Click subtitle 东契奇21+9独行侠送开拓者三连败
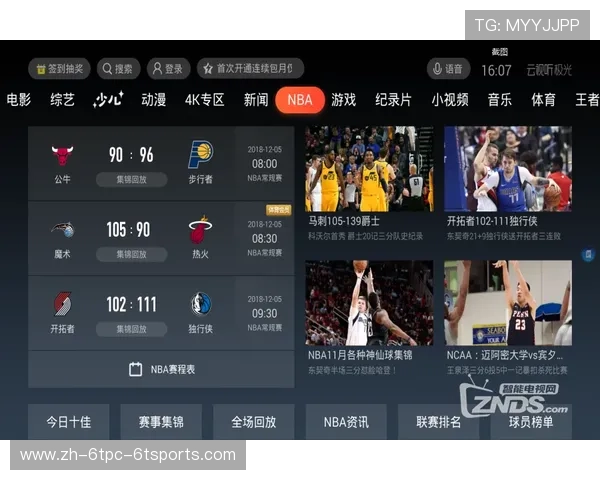The width and height of the screenshot is (600, 480). click(504, 236)
